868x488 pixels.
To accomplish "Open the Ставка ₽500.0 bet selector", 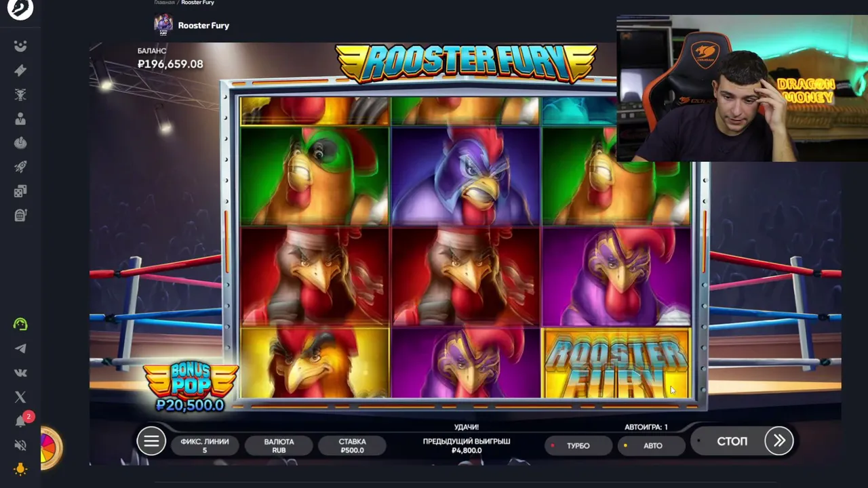I will 352,445.
